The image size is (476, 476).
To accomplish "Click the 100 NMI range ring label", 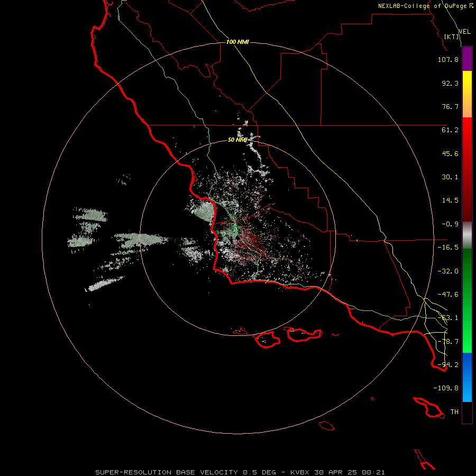I will pyautogui.click(x=237, y=42).
